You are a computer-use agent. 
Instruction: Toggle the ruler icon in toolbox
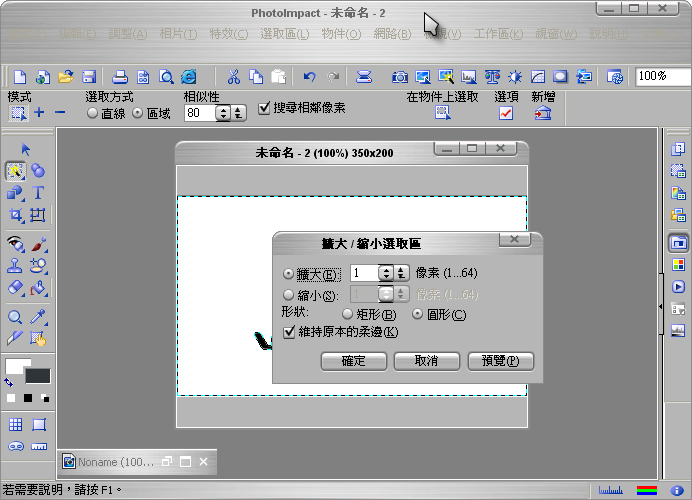[39, 447]
